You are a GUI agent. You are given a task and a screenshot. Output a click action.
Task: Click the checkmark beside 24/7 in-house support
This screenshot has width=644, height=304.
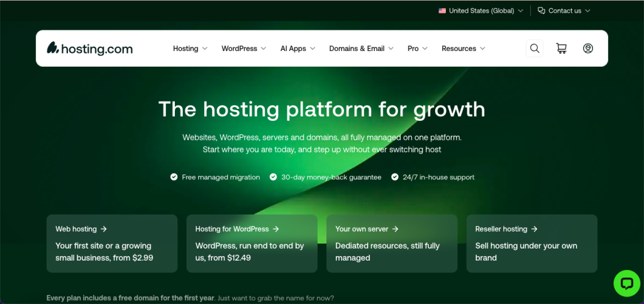click(x=395, y=177)
